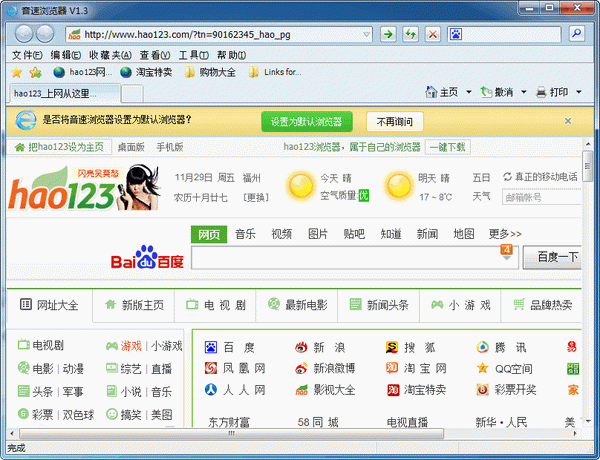Click the browser back arrow button

coord(24,34)
